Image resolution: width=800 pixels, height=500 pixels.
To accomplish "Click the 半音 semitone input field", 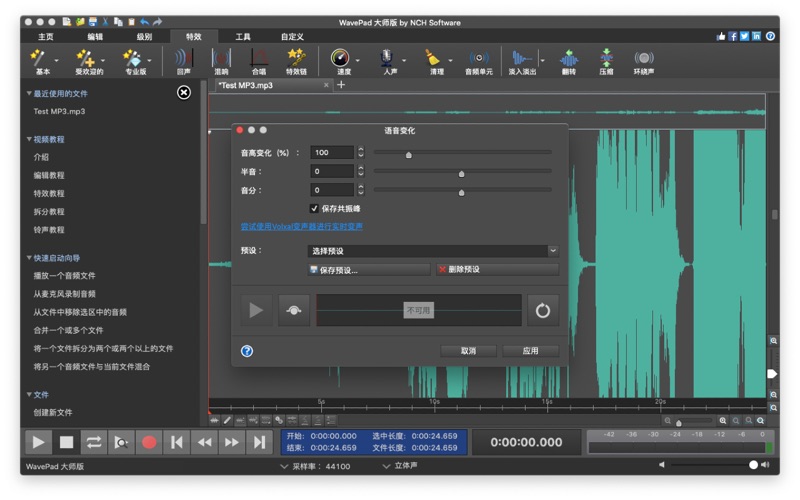I will pyautogui.click(x=331, y=171).
